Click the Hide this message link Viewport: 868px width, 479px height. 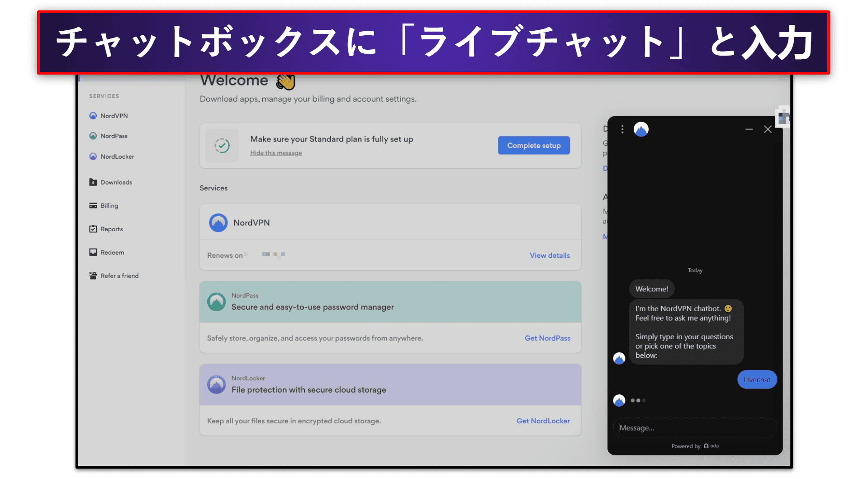tap(276, 153)
